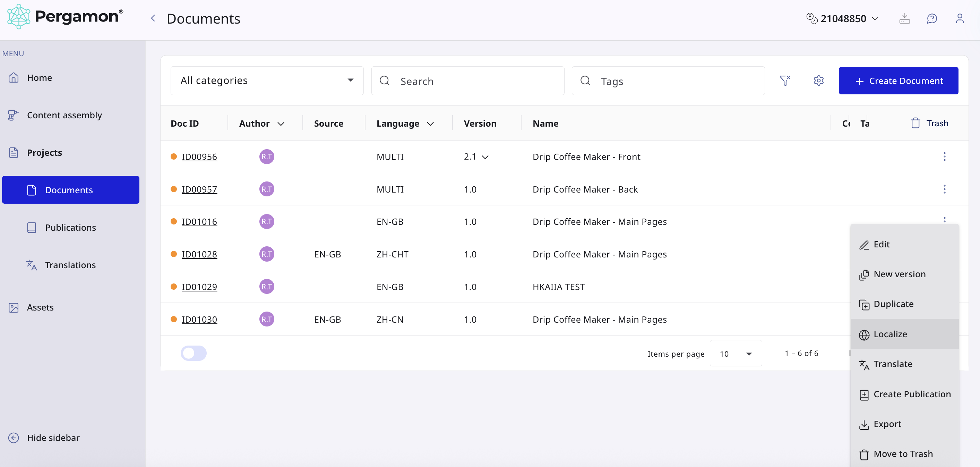980x467 pixels.
Task: Open the user profile icon
Action: pos(960,18)
